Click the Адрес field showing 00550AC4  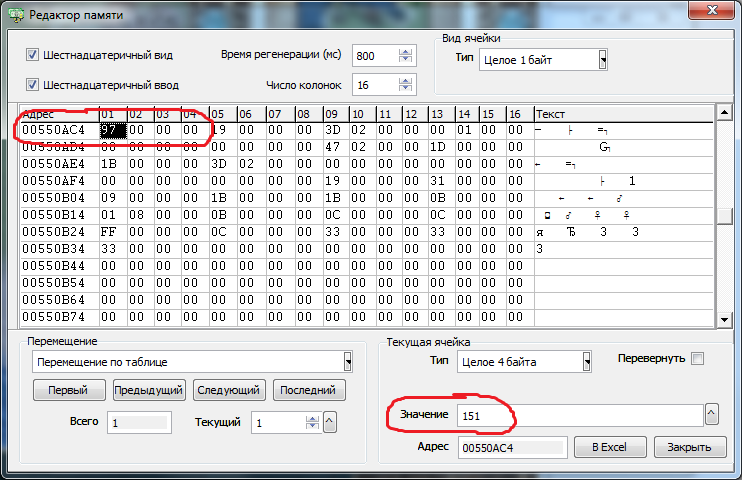pos(512,448)
